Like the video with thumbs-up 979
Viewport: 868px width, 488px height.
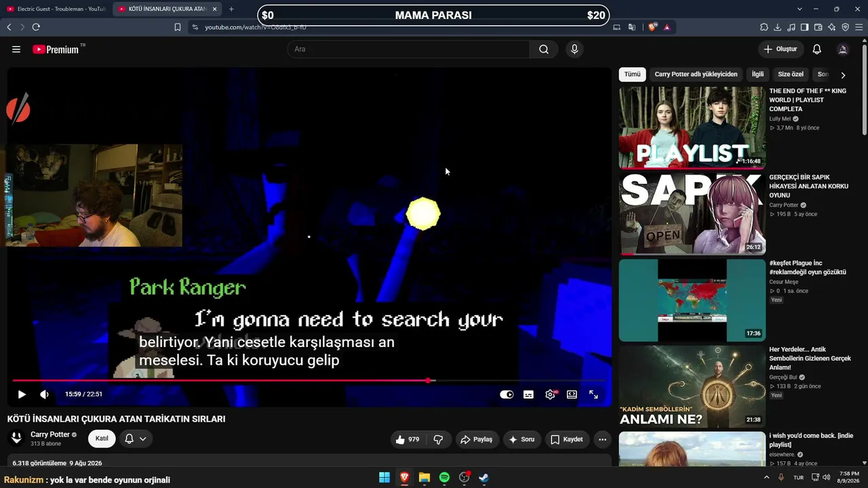coord(409,439)
